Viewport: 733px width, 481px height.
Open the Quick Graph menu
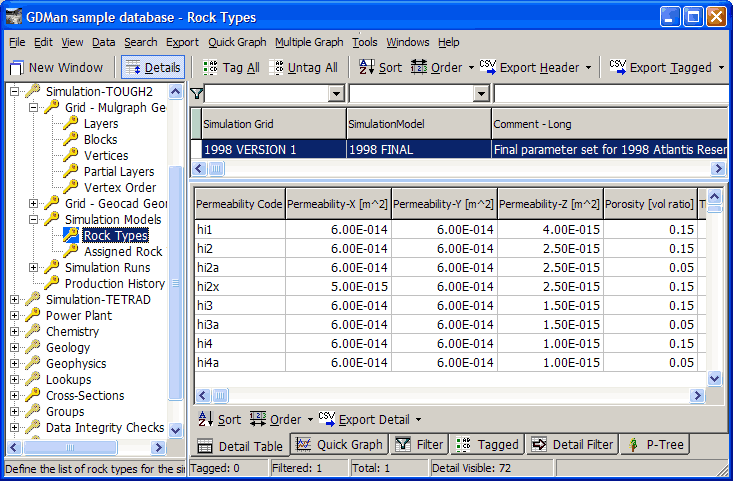pyautogui.click(x=237, y=42)
